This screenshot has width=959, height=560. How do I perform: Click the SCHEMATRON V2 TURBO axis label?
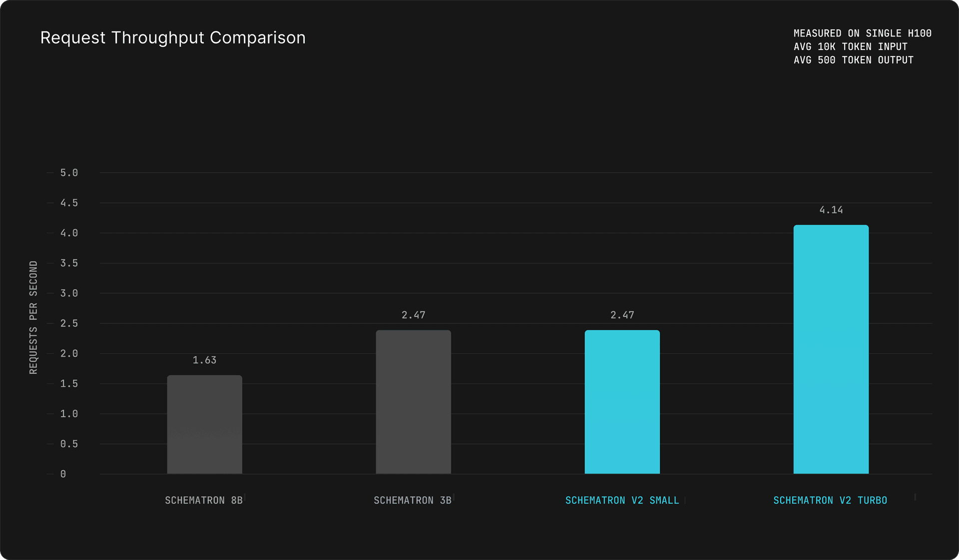(x=830, y=500)
